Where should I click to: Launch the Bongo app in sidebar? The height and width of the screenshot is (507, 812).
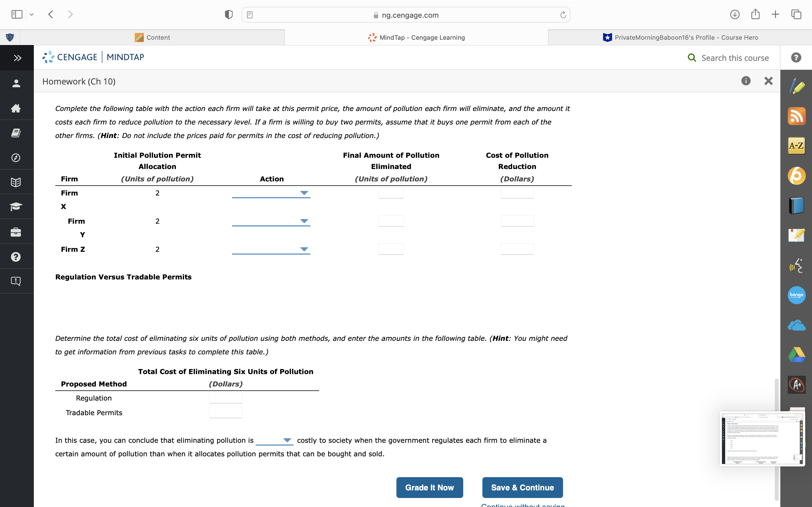(796, 295)
